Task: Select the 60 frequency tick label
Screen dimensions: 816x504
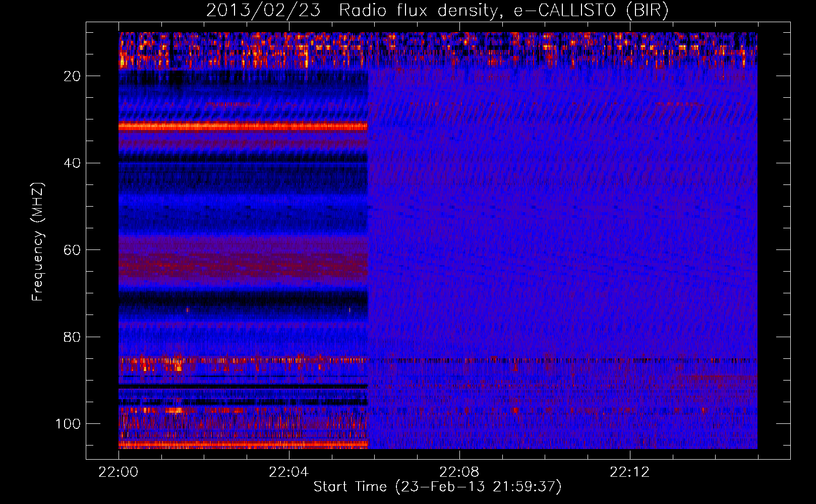Action: coord(73,250)
